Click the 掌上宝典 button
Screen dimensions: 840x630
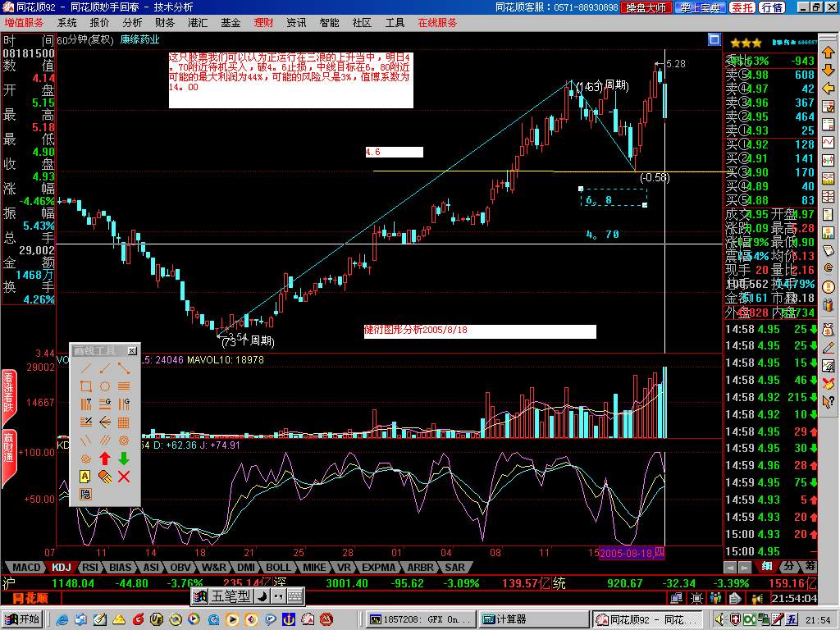point(701,7)
